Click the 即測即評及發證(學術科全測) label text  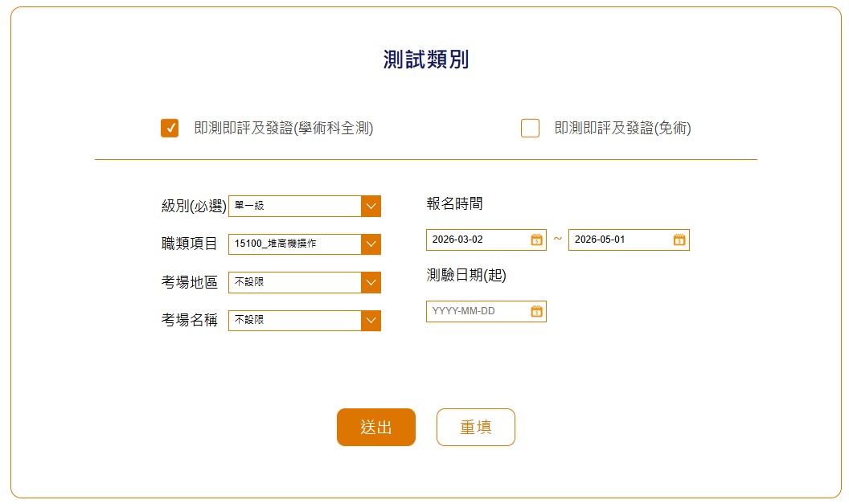click(284, 129)
